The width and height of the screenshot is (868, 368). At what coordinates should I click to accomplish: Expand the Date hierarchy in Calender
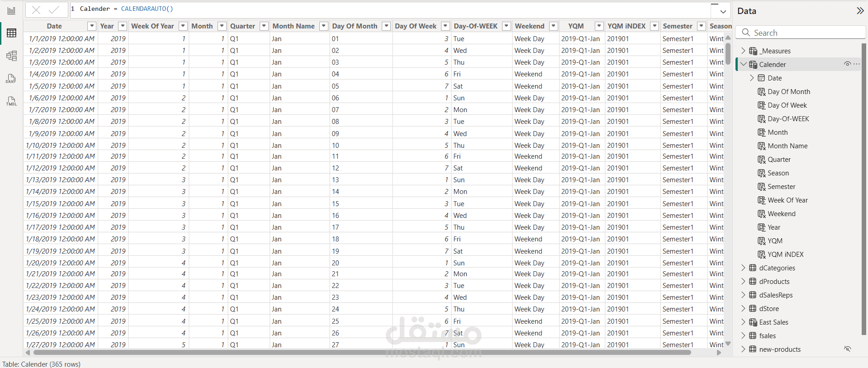pyautogui.click(x=752, y=78)
